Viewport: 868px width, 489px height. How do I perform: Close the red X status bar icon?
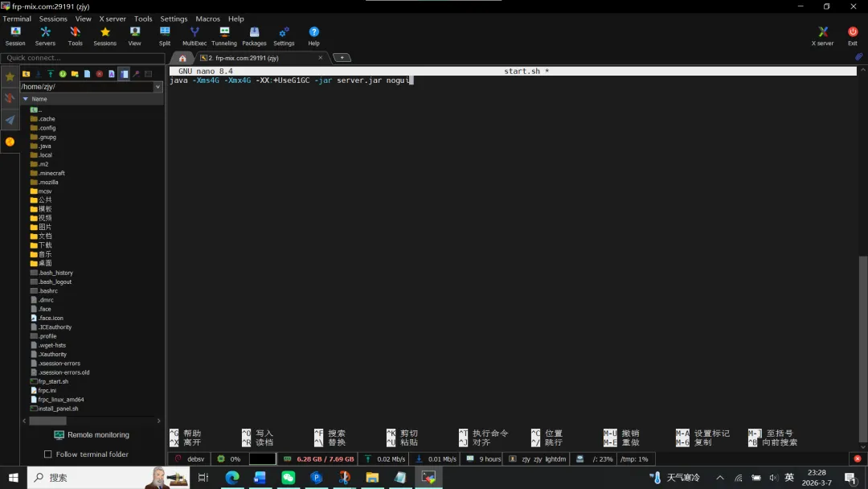click(858, 458)
